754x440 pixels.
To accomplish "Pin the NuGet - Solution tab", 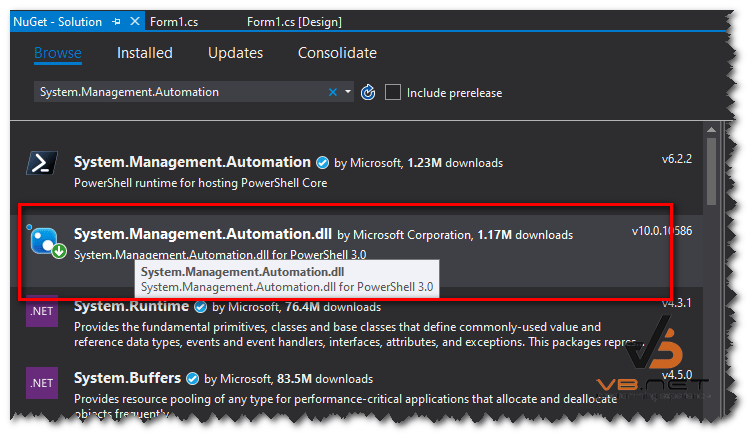I will click(x=116, y=22).
